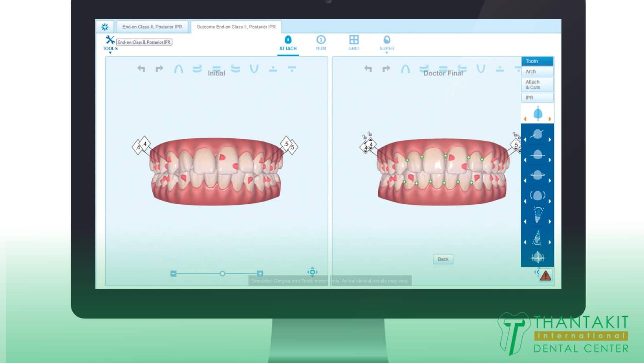Expand the Tools menu caret
Viewport: 644px width, 363px height.
[x=110, y=52]
